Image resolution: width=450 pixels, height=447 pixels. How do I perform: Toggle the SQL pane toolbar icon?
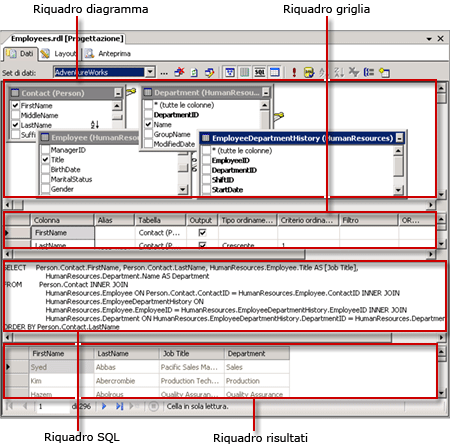(x=260, y=72)
